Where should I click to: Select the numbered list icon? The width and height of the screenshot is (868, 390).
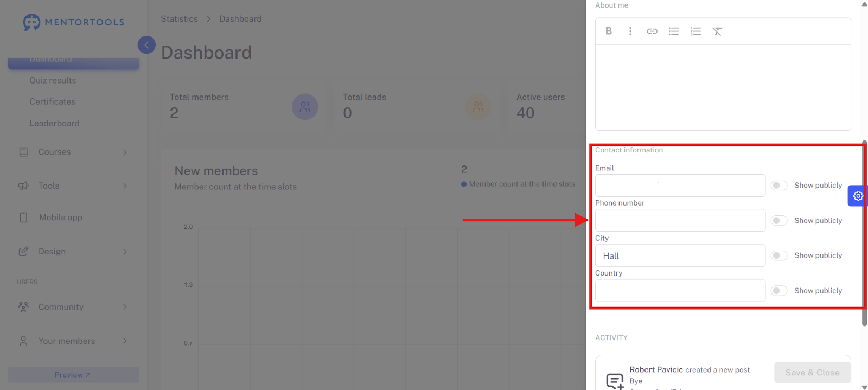click(x=695, y=31)
